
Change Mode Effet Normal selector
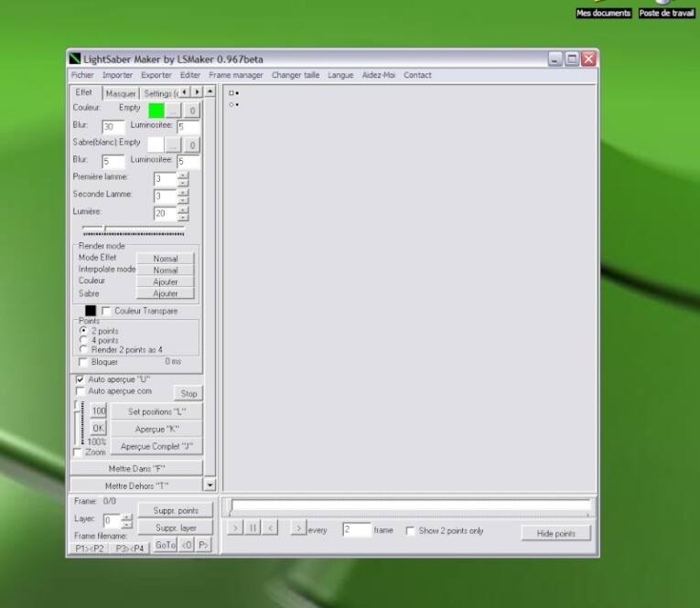click(166, 258)
